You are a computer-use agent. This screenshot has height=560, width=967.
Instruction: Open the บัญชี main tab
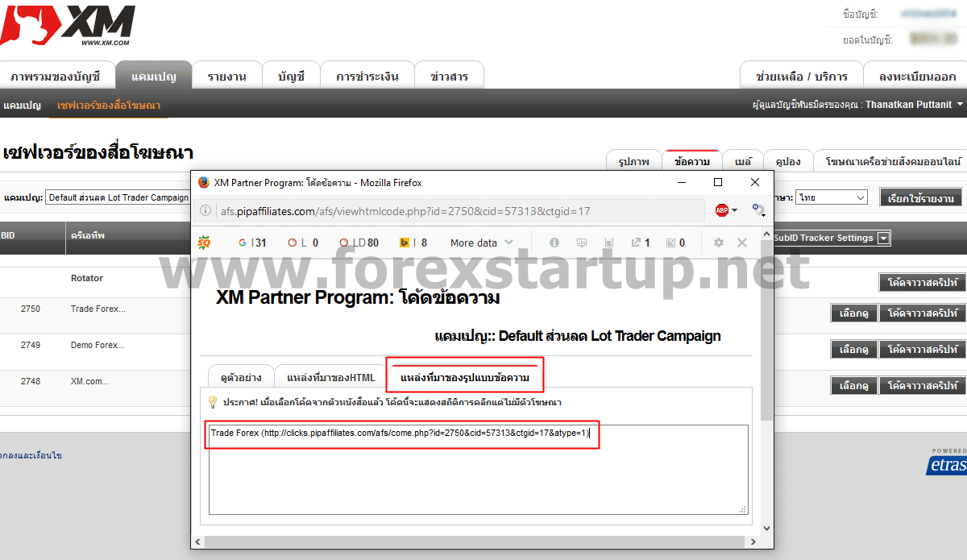(x=291, y=77)
